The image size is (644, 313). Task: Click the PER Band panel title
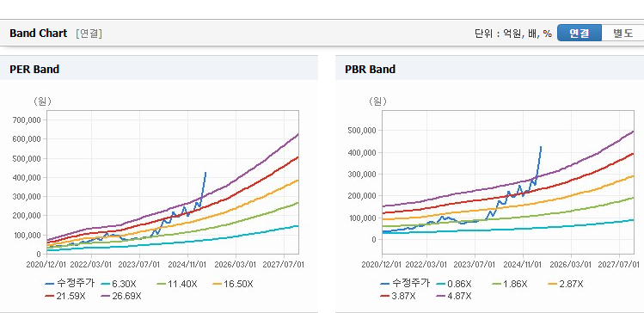coord(34,70)
